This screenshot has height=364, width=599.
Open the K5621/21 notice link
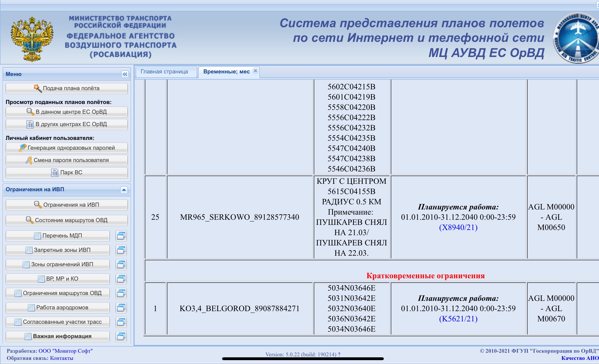pyautogui.click(x=458, y=319)
